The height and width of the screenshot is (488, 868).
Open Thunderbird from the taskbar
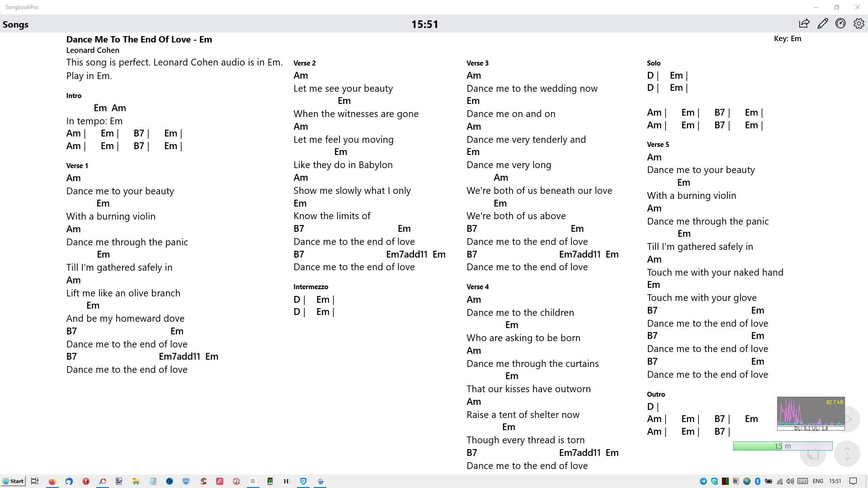[x=69, y=481]
